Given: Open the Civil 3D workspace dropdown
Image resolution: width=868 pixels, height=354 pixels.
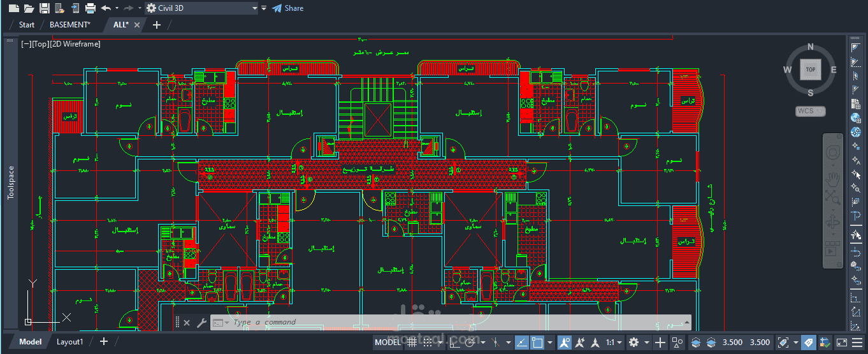Looking at the screenshot, I should (201, 8).
